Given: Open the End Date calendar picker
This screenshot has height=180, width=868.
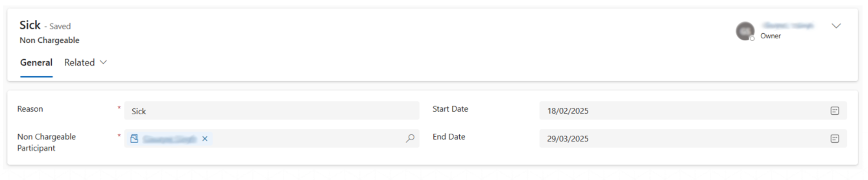Looking at the screenshot, I should click(x=834, y=139).
